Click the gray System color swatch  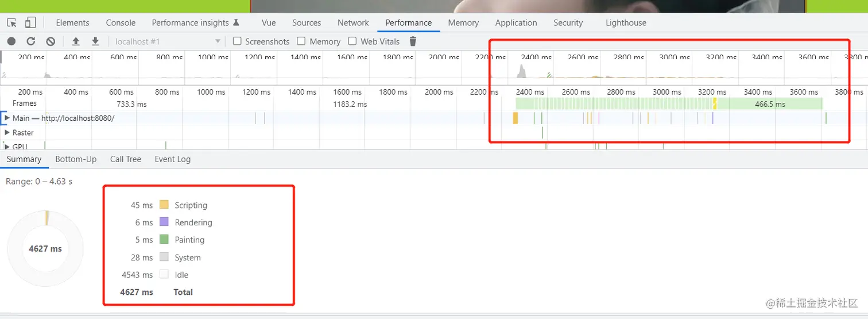[164, 257]
